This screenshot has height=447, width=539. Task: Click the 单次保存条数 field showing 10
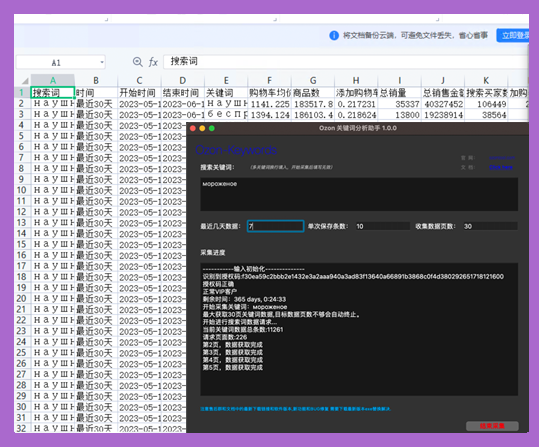coord(382,226)
